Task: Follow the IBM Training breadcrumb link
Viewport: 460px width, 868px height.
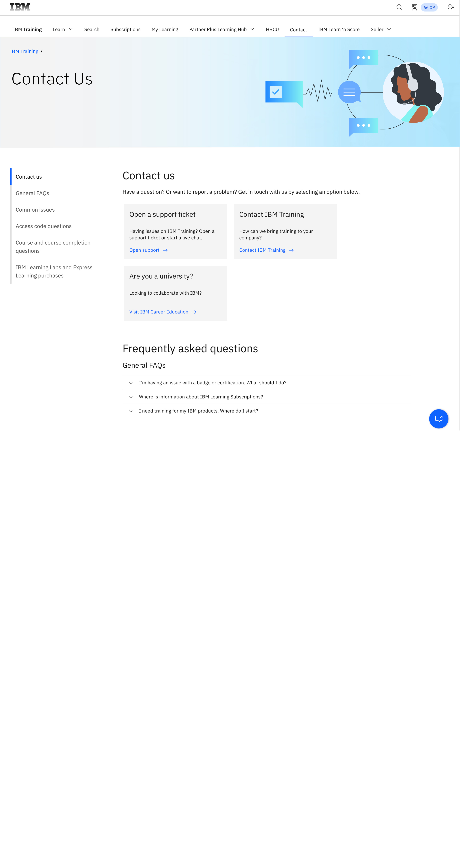Action: pos(24,51)
